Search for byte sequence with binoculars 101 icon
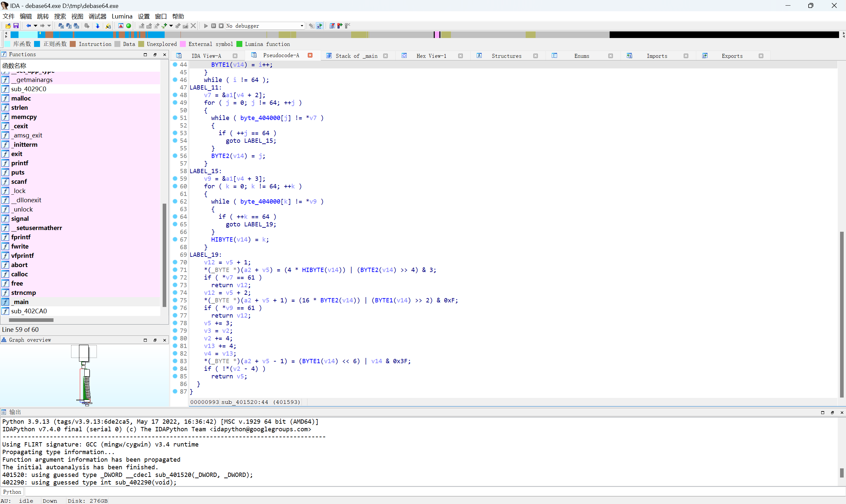846x504 pixels. pos(77,26)
